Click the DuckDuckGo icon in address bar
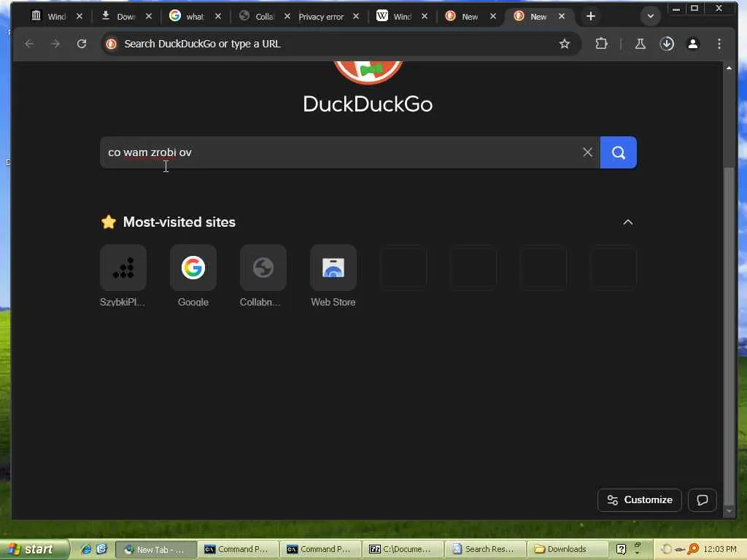 [x=112, y=44]
